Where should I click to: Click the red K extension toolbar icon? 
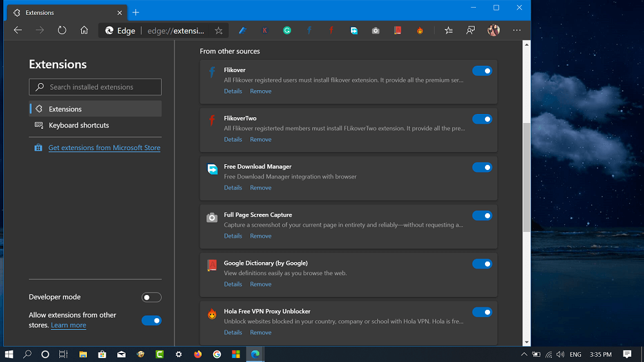tap(265, 30)
